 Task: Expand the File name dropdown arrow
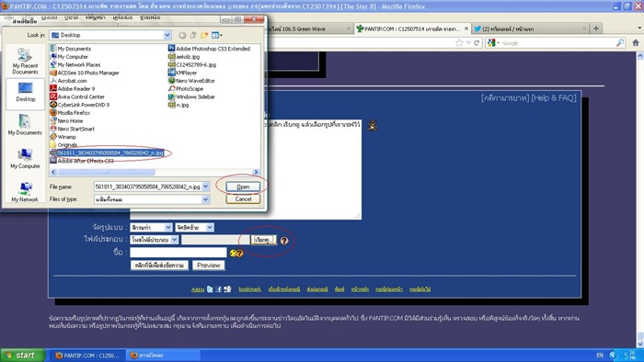pyautogui.click(x=206, y=187)
